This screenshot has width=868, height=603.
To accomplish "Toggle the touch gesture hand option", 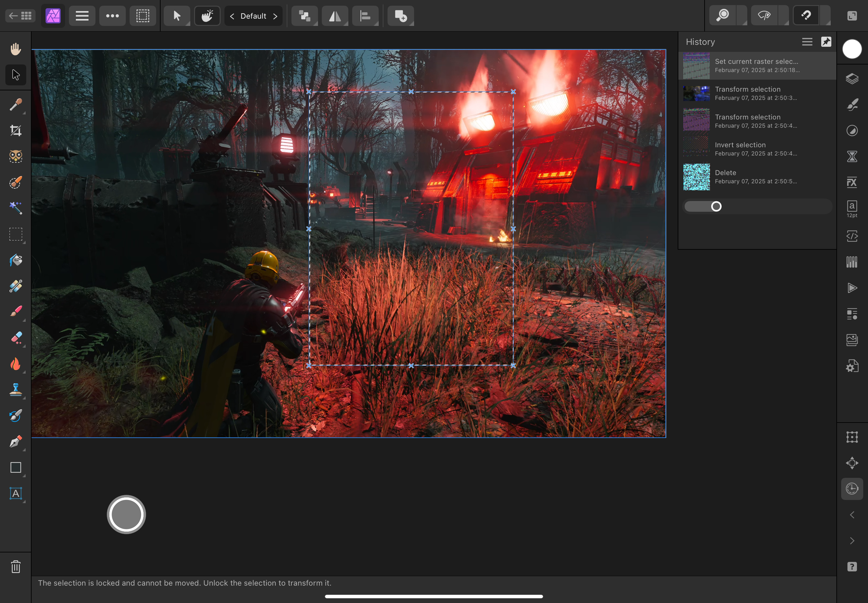I will pyautogui.click(x=207, y=16).
